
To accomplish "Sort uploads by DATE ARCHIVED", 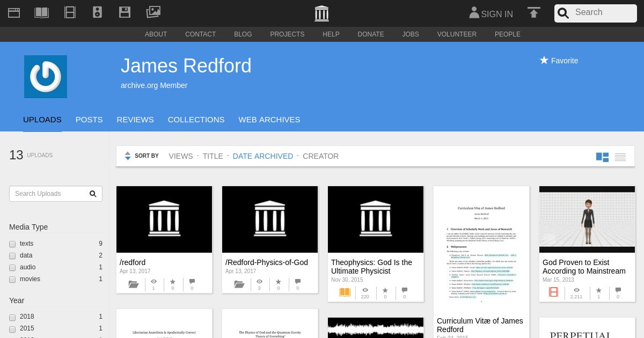I will coord(263,156).
